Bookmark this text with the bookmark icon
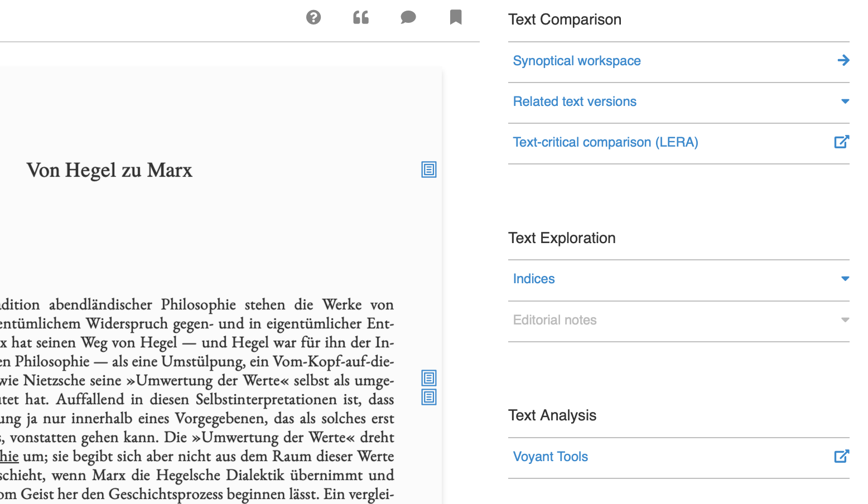The width and height of the screenshot is (868, 504). coord(456,17)
